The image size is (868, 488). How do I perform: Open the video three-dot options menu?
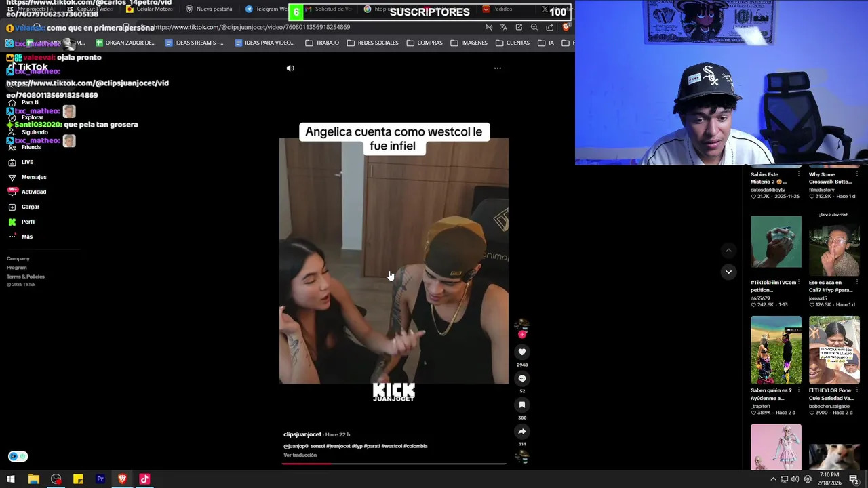tap(498, 68)
